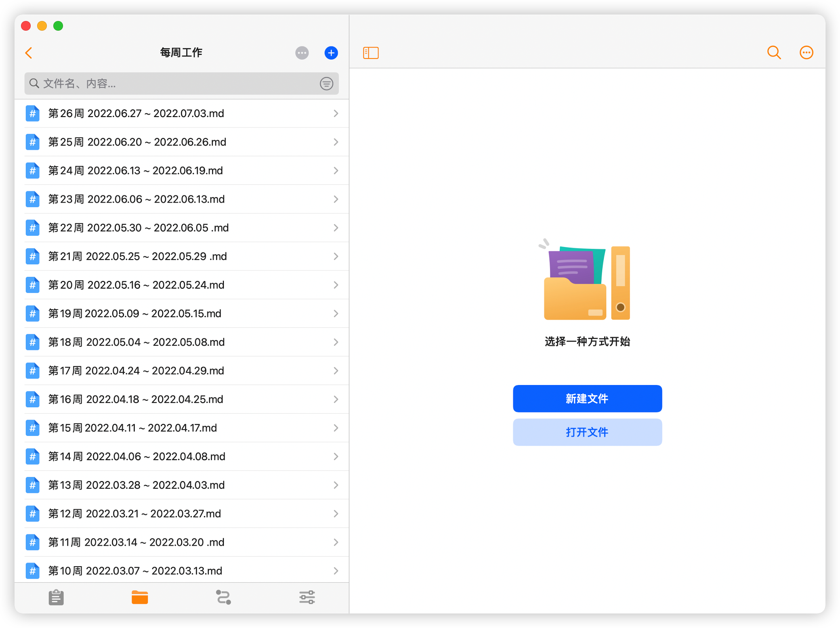Viewport: 840px width, 628px height.
Task: Open file 第24周 2022.06.13 ~ 2022.06.19.md
Action: pos(182,171)
